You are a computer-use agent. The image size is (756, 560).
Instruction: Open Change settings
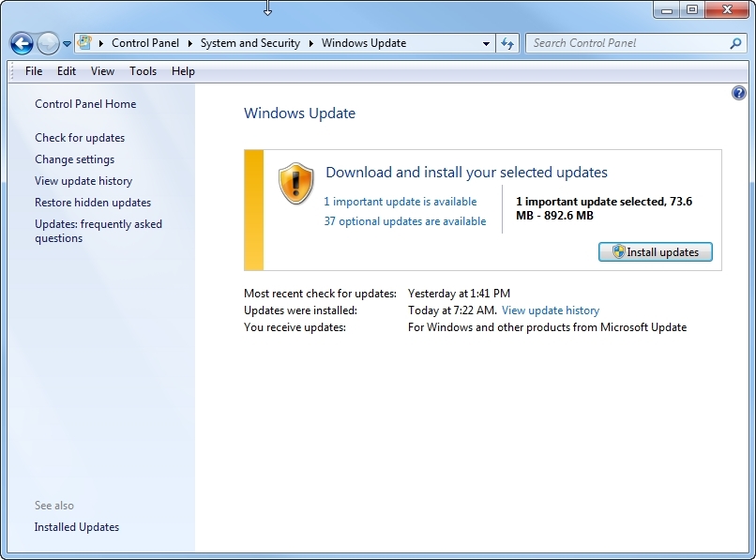click(75, 159)
